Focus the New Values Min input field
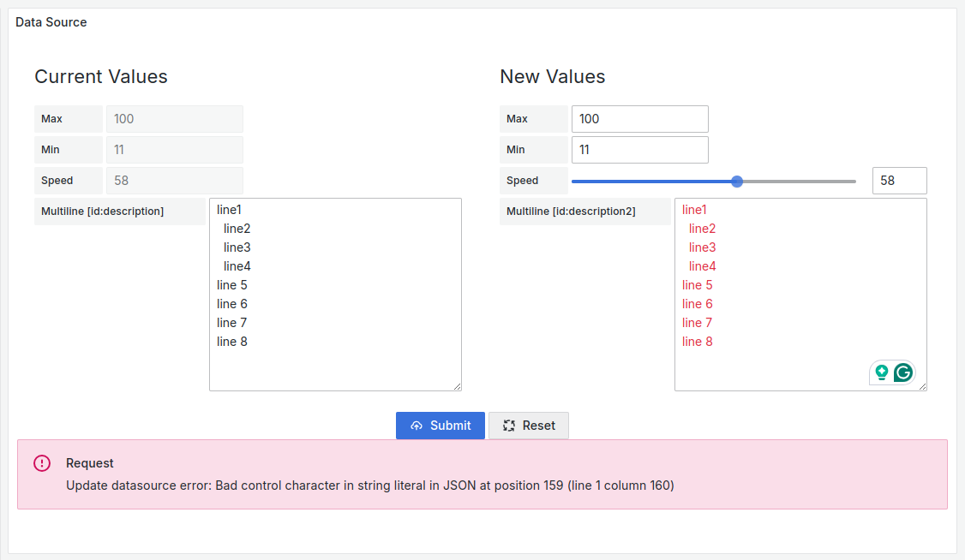The image size is (965, 560). (x=639, y=150)
